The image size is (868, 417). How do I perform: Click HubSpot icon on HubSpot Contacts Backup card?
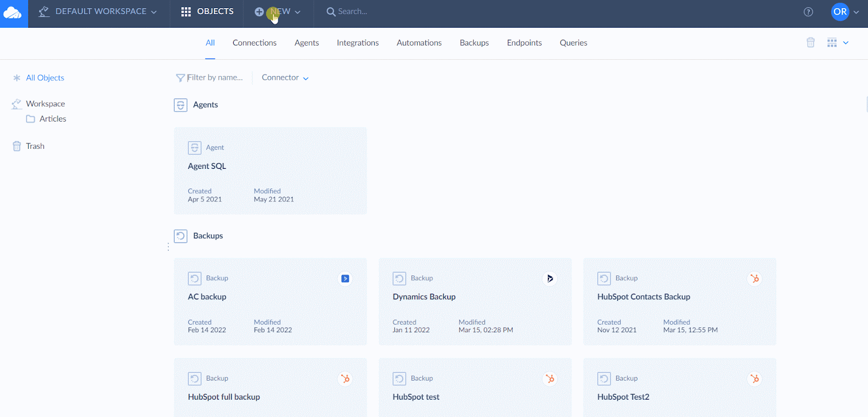[755, 279]
